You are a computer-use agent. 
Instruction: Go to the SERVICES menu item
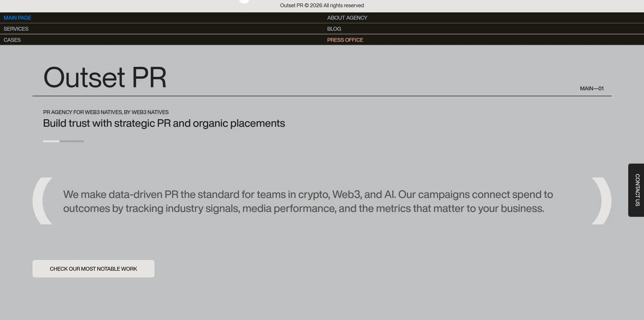click(x=16, y=29)
